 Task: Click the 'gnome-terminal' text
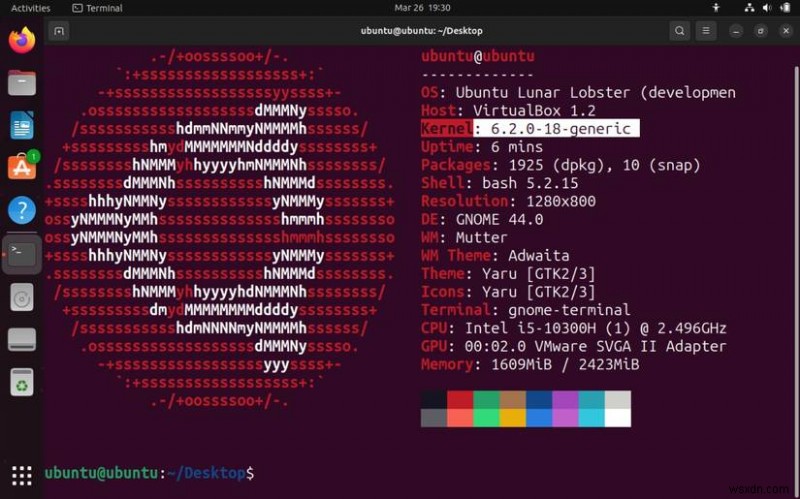click(569, 310)
